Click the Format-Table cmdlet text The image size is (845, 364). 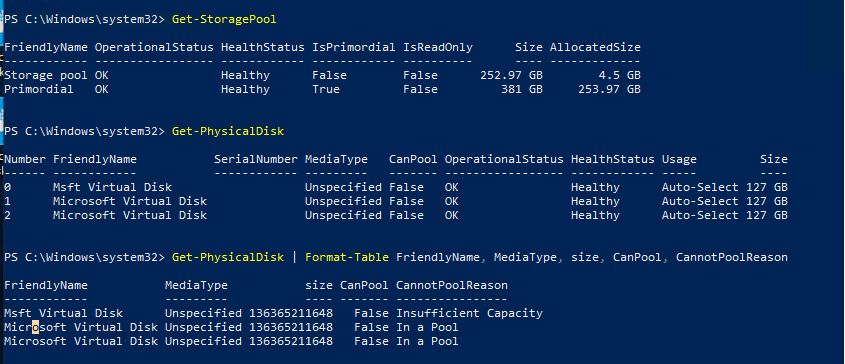tap(347, 257)
